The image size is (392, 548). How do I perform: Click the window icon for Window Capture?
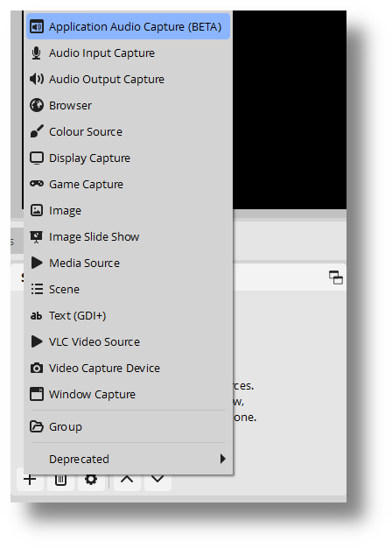37,394
